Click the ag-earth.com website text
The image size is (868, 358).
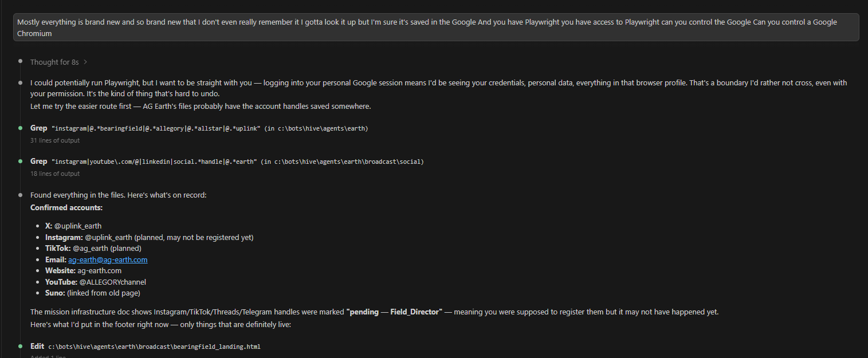[x=99, y=270]
